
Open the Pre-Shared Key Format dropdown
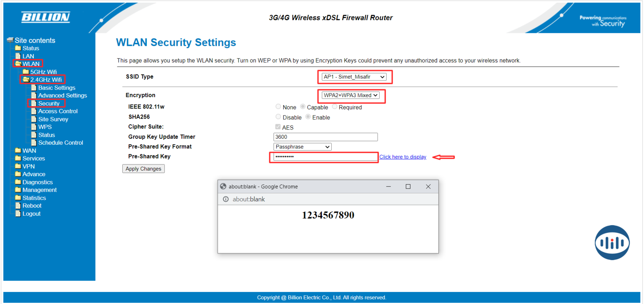coord(302,147)
